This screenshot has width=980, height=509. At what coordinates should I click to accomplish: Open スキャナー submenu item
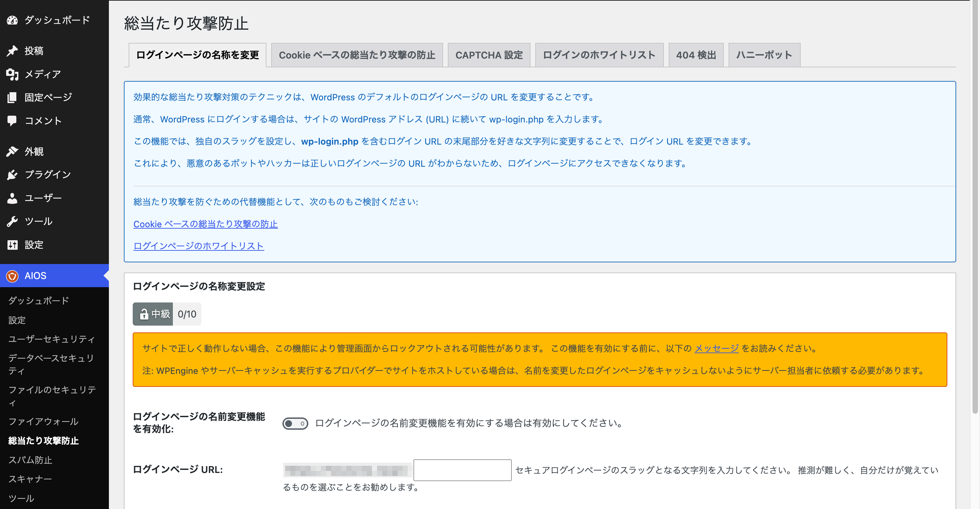[x=30, y=479]
